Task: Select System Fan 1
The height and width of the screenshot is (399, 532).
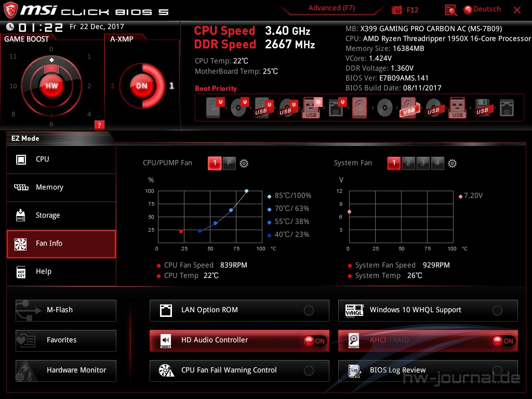Action: tap(394, 163)
